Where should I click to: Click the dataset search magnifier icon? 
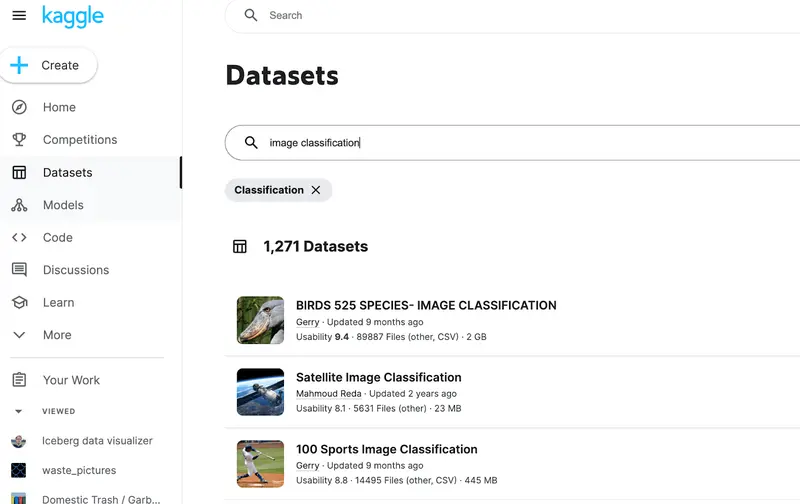click(x=251, y=142)
